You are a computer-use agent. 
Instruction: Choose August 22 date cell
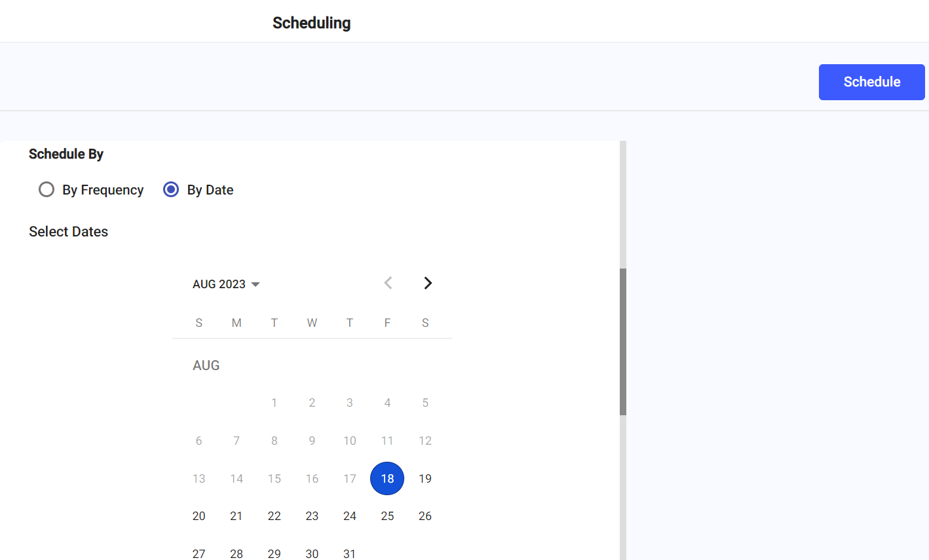[275, 516]
